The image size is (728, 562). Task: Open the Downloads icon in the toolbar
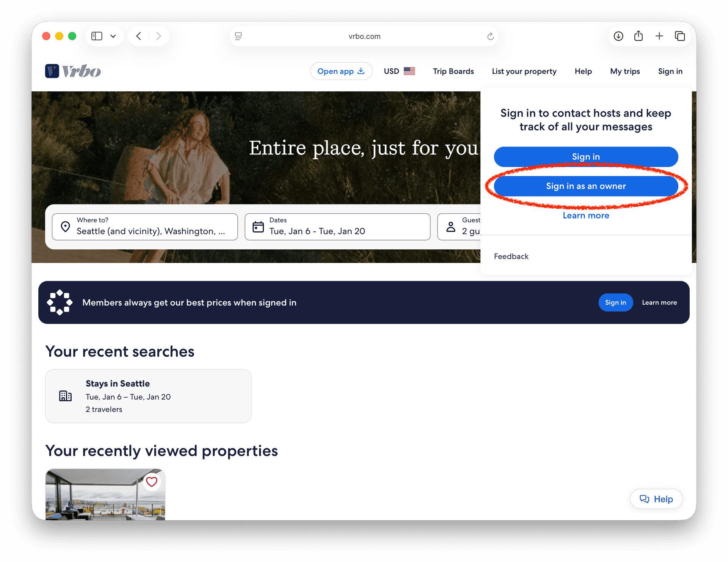click(x=618, y=36)
